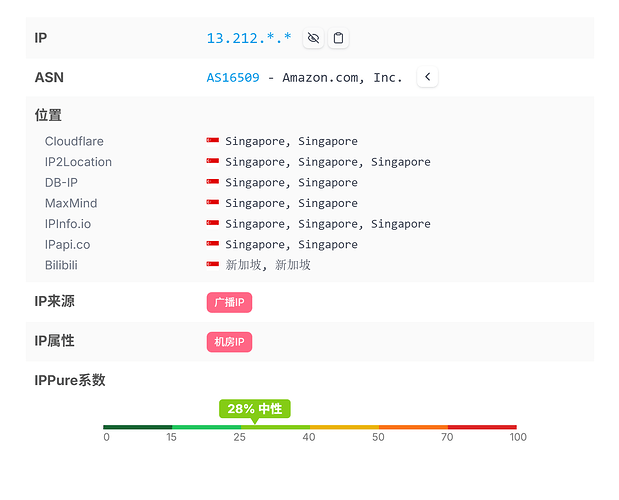619x500 pixels.
Task: Click the IPPure系数 section heading
Action: point(70,380)
